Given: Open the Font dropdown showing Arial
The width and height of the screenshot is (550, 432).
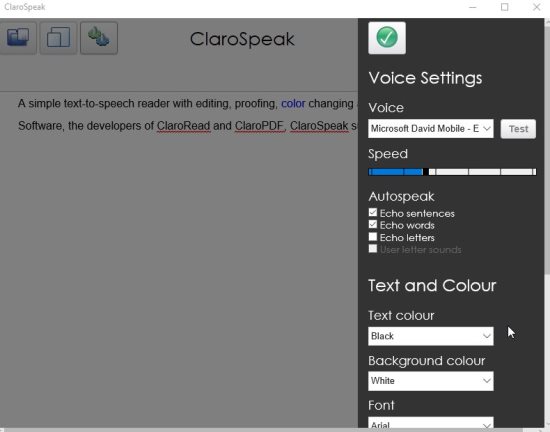Looking at the screenshot, I should [x=431, y=423].
